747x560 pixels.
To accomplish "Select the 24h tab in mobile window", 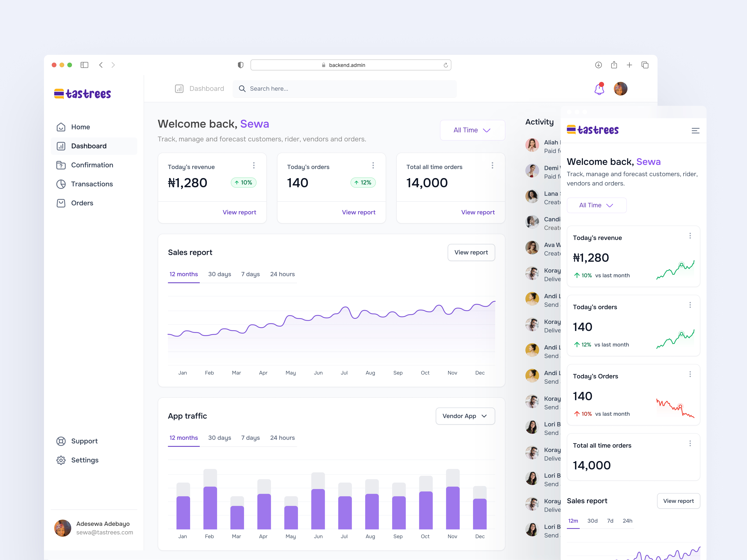I will 627,521.
